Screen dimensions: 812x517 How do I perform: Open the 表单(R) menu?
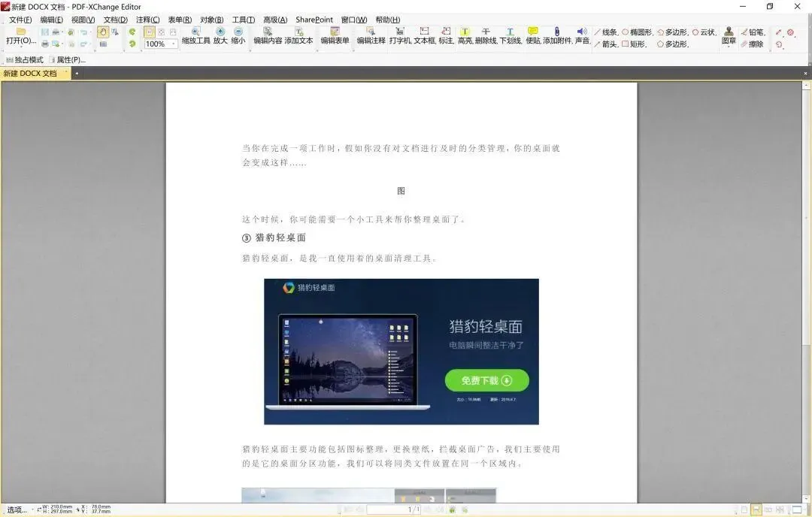click(x=180, y=20)
